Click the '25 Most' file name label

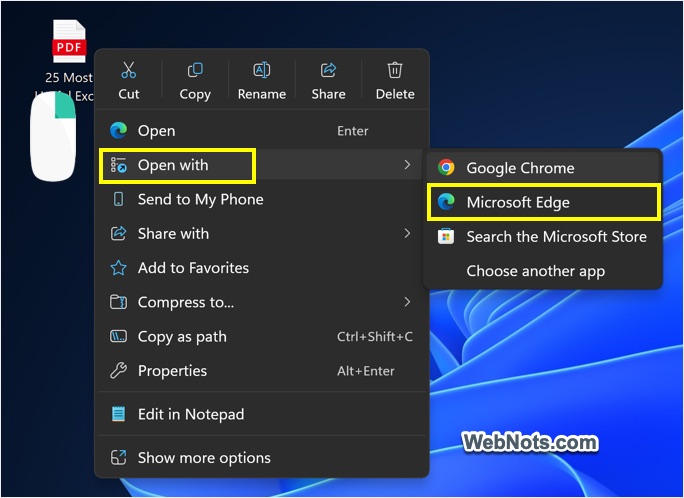click(x=69, y=77)
